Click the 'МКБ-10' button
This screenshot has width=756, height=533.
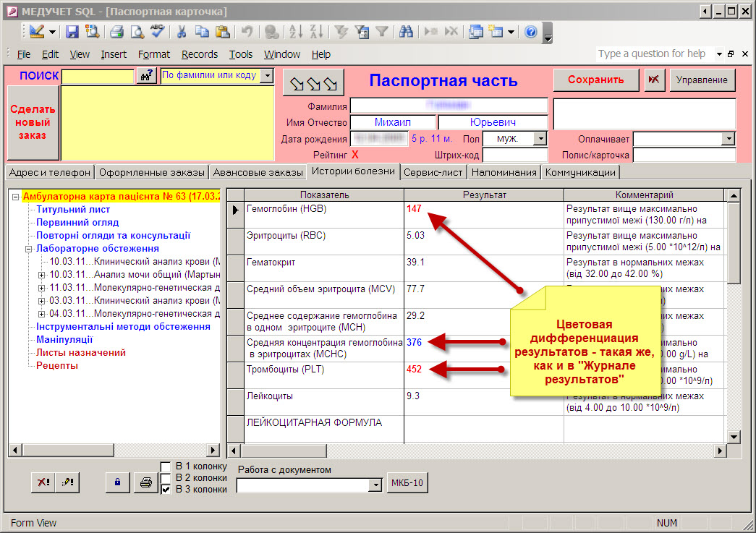tap(407, 483)
